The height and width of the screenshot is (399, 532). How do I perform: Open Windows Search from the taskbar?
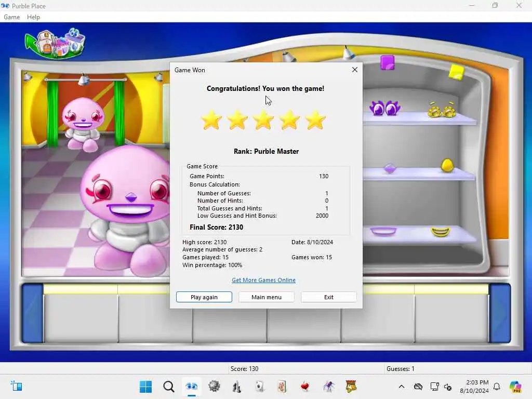(169, 387)
